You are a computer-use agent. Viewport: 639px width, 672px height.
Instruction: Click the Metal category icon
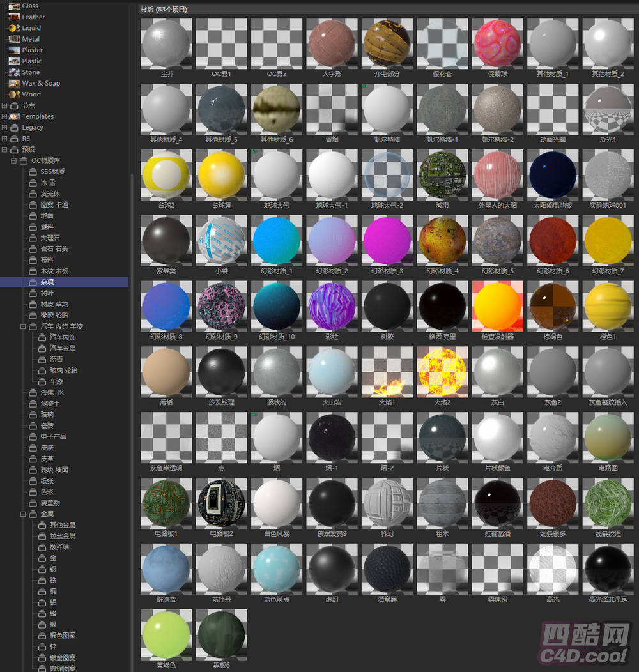pyautogui.click(x=13, y=39)
